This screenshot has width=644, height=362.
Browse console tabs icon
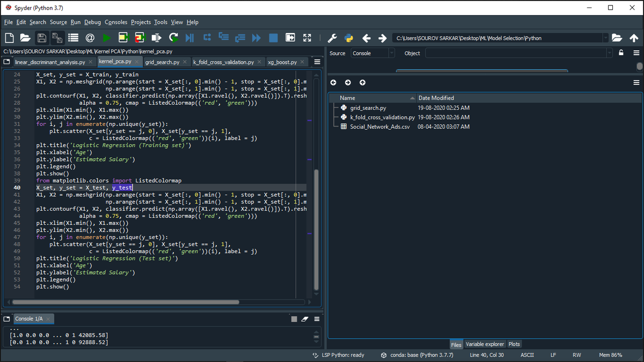[7, 319]
